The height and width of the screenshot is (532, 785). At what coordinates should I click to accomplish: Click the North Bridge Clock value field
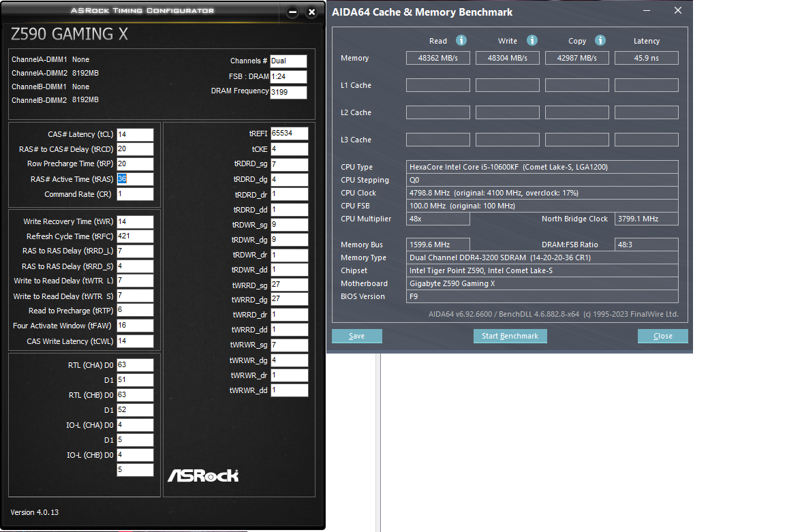tap(646, 219)
